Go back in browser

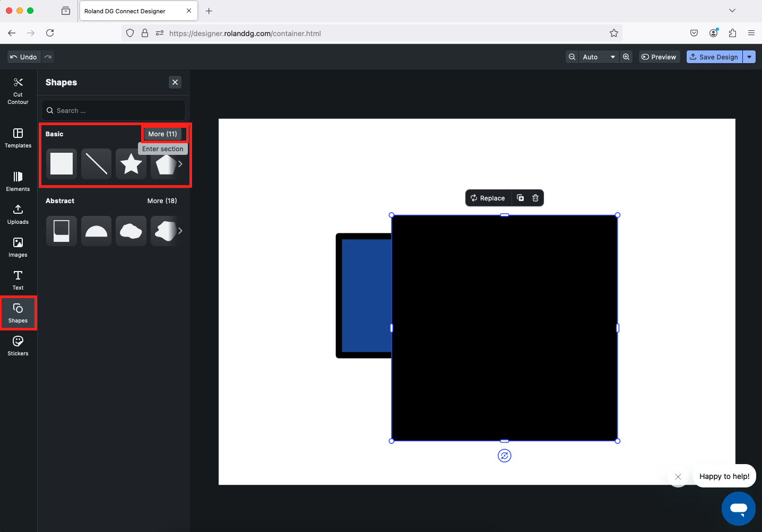point(12,33)
